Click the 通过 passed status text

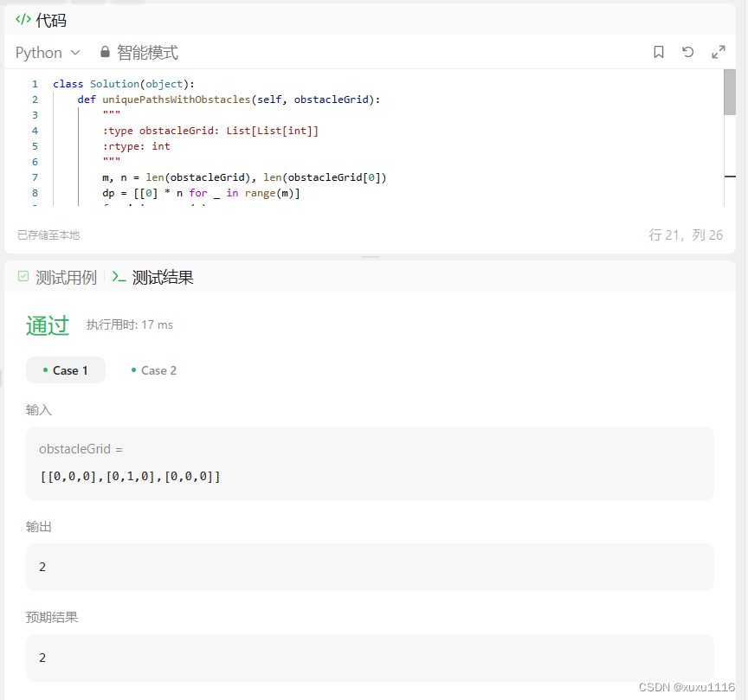pos(48,325)
